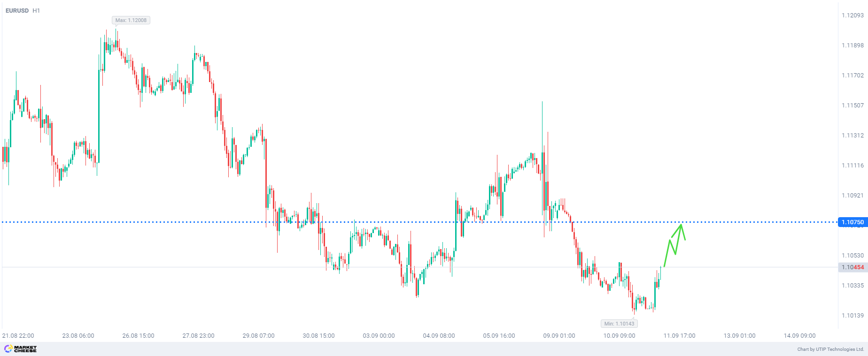This screenshot has height=356, width=868.
Task: Click the 29.08 07:00 time label
Action: [258, 336]
